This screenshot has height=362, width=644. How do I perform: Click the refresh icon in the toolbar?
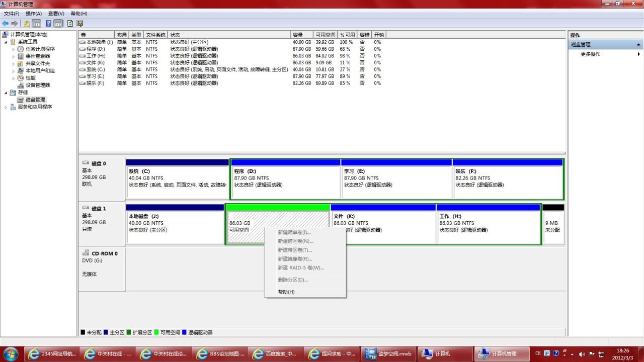click(70, 24)
